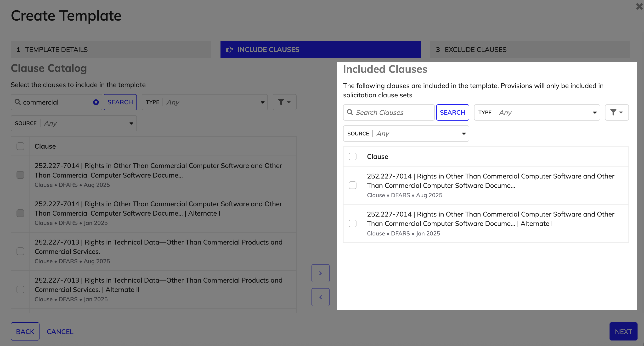Open the Included Clauses TYPE dropdown
The width and height of the screenshot is (644, 346).
click(x=537, y=112)
